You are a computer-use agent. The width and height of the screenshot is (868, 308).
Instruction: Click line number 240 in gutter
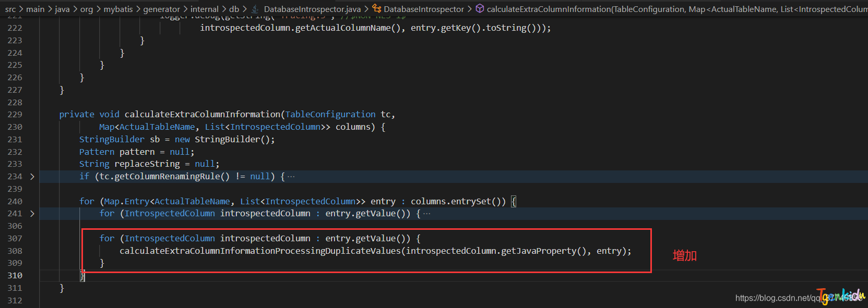(15, 202)
